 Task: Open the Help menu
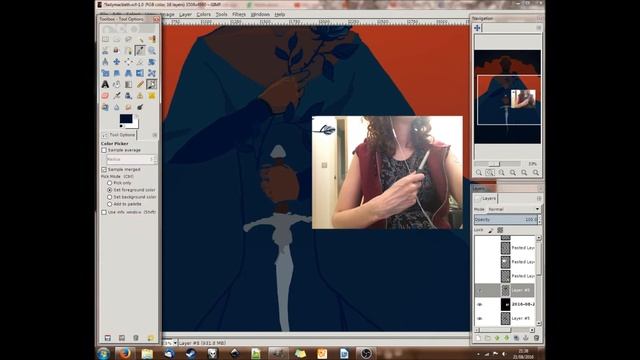click(x=280, y=14)
